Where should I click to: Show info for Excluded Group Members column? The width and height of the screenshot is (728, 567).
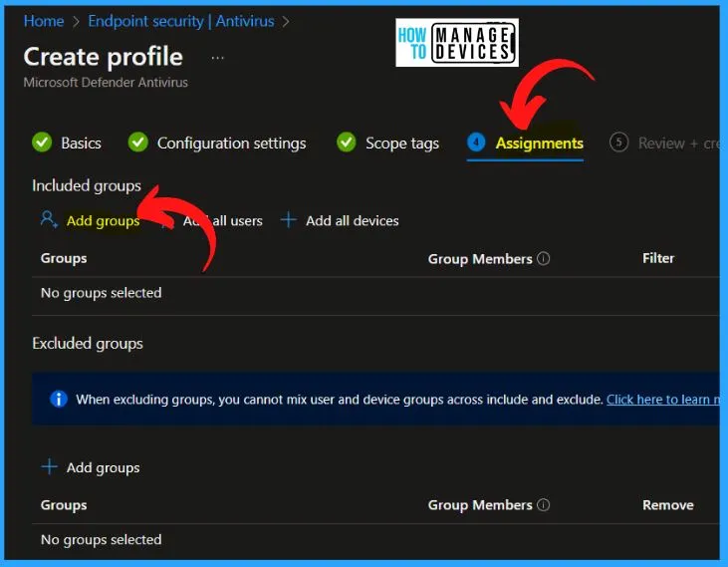point(543,505)
